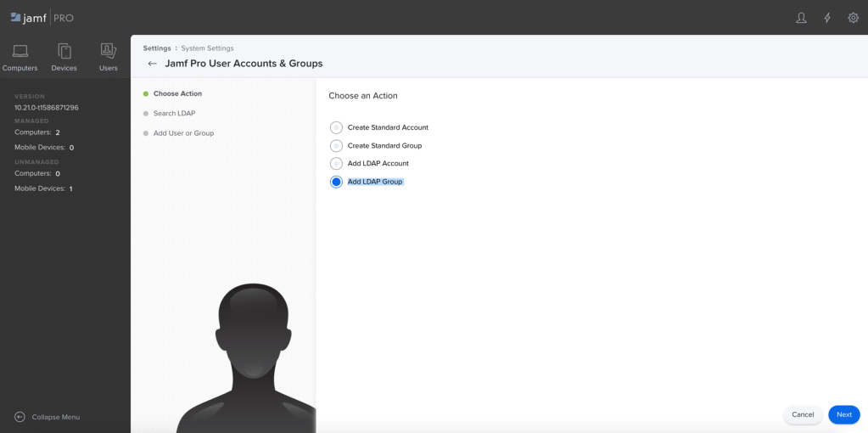Viewport: 868px width, 433px height.
Task: Click the blue Next button
Action: pos(843,414)
